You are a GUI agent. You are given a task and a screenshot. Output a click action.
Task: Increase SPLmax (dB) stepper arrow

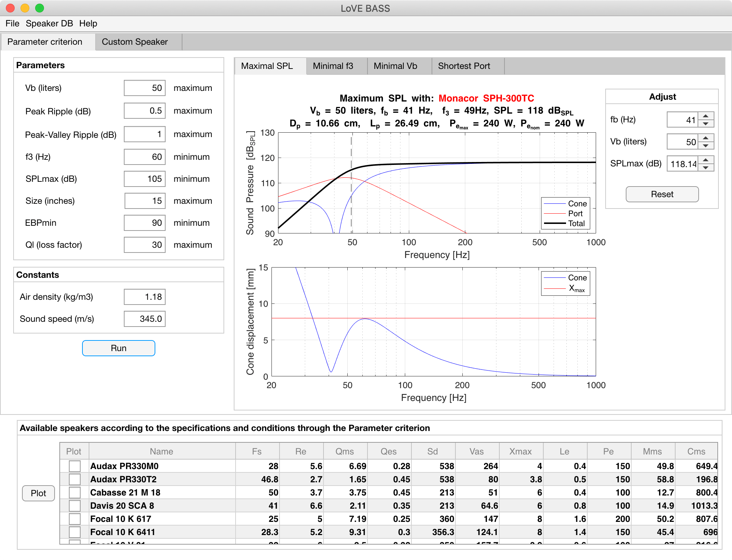tap(706, 160)
